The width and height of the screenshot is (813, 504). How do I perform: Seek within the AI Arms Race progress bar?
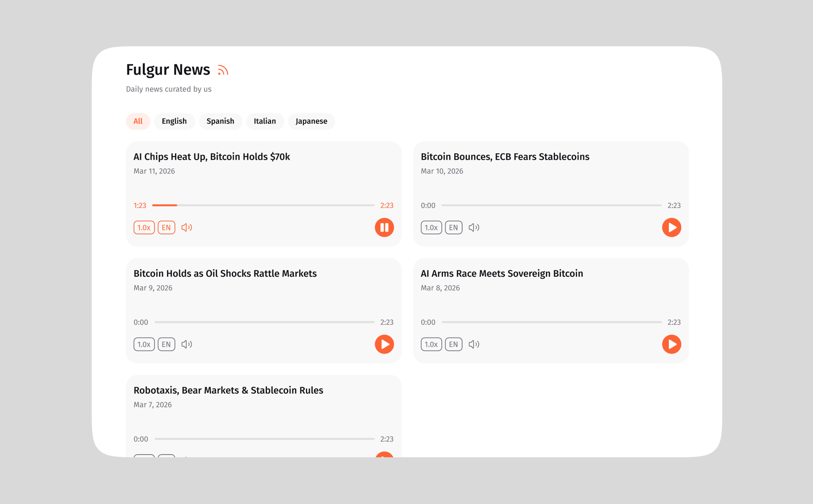coord(552,322)
